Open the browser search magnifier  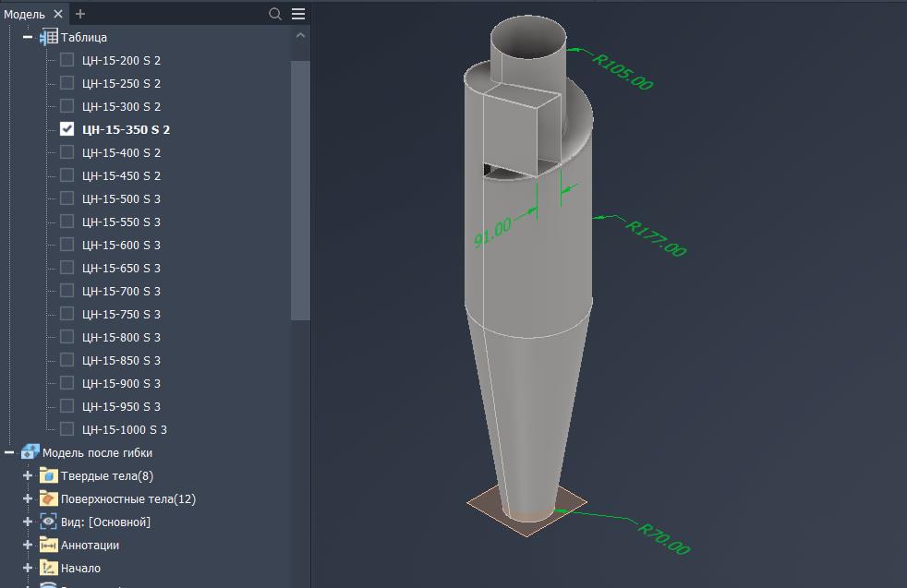[275, 15]
